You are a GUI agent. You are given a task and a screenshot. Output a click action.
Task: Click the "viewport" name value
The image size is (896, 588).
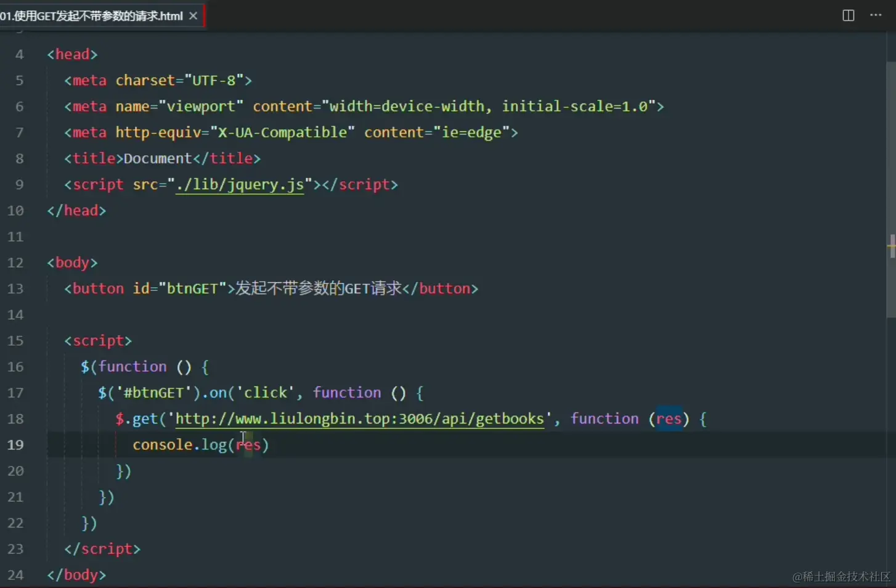click(x=202, y=107)
